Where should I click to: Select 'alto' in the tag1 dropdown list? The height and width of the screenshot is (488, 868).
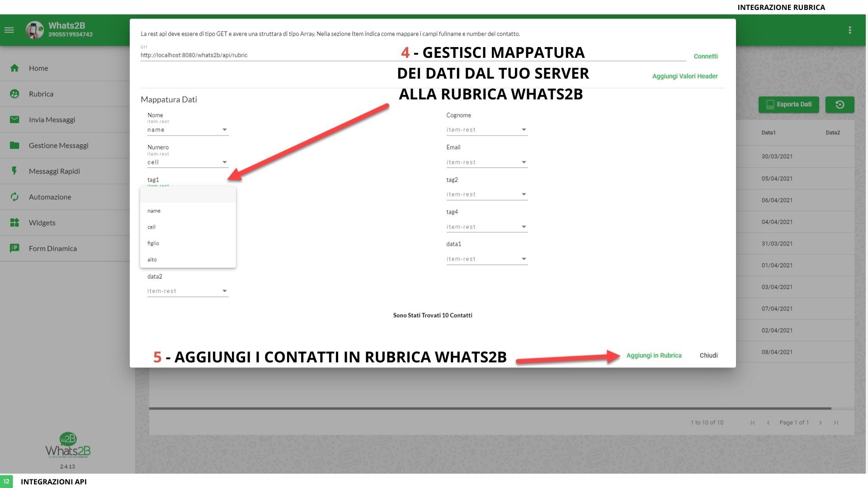pyautogui.click(x=188, y=260)
